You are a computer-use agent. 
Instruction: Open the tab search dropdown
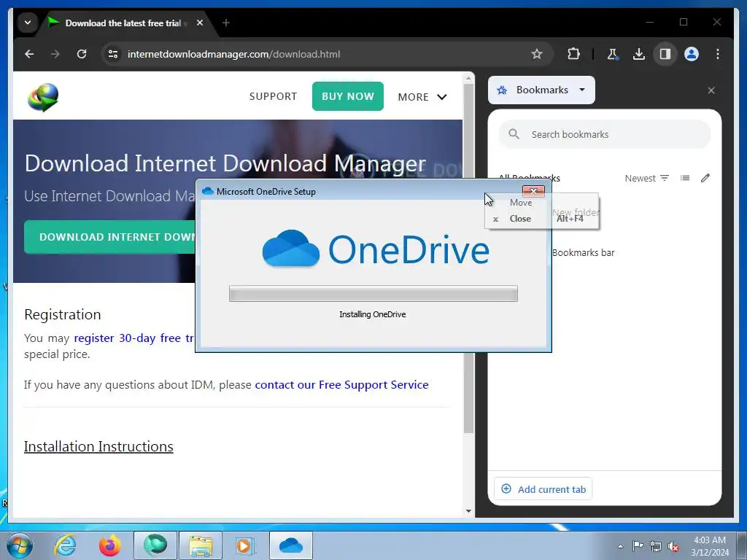(x=28, y=23)
